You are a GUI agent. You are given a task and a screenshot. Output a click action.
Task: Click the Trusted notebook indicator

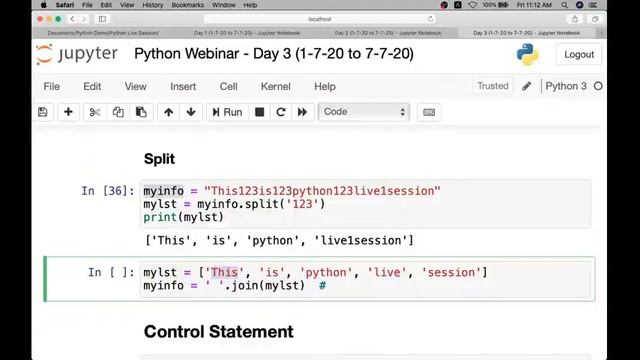pyautogui.click(x=493, y=86)
